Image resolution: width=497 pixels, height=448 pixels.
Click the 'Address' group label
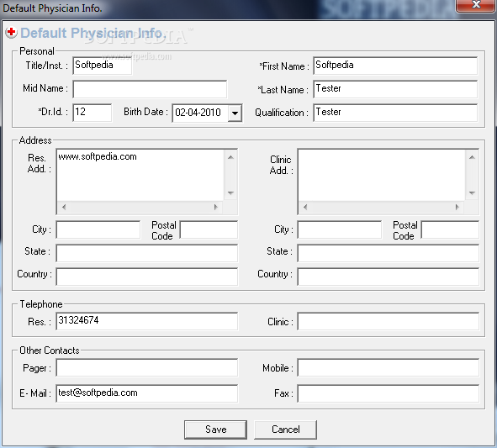tap(35, 140)
